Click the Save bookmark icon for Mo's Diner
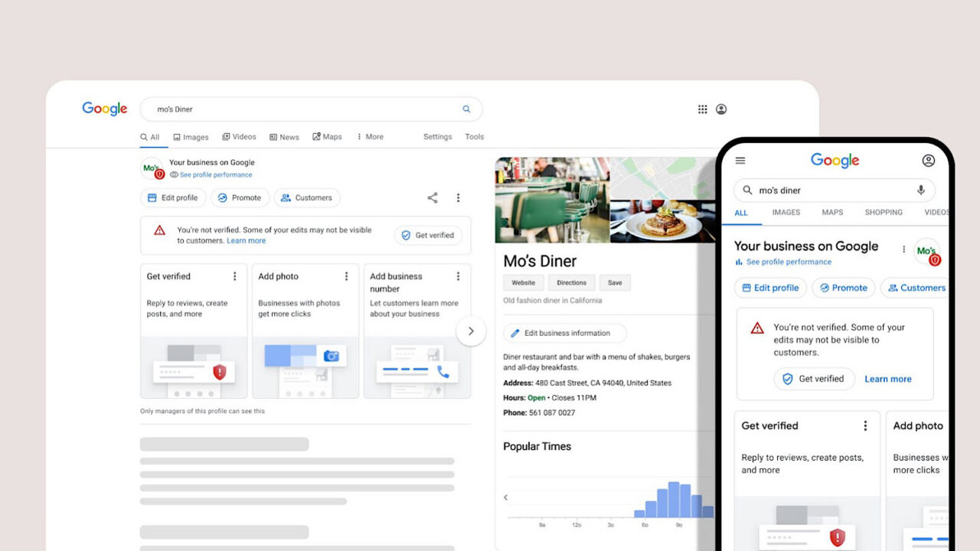980x551 pixels. [615, 282]
